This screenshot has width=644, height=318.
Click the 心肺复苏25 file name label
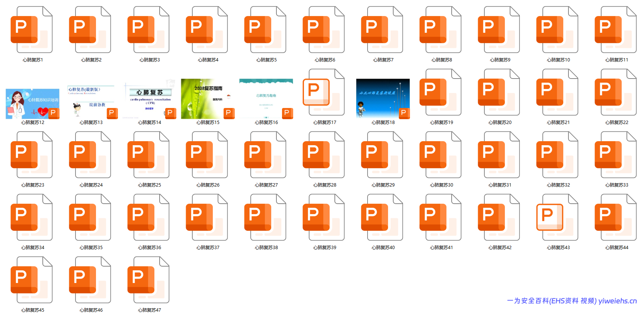150,185
